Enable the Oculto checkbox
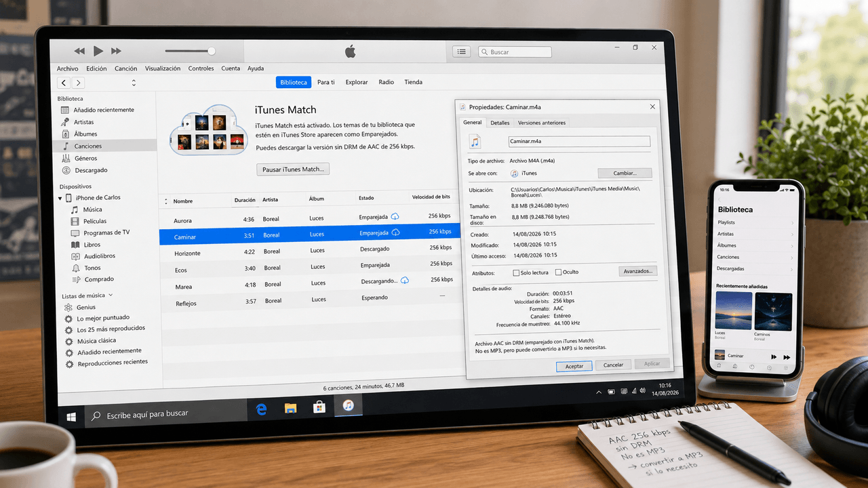Viewport: 868px width, 488px height. (x=558, y=272)
